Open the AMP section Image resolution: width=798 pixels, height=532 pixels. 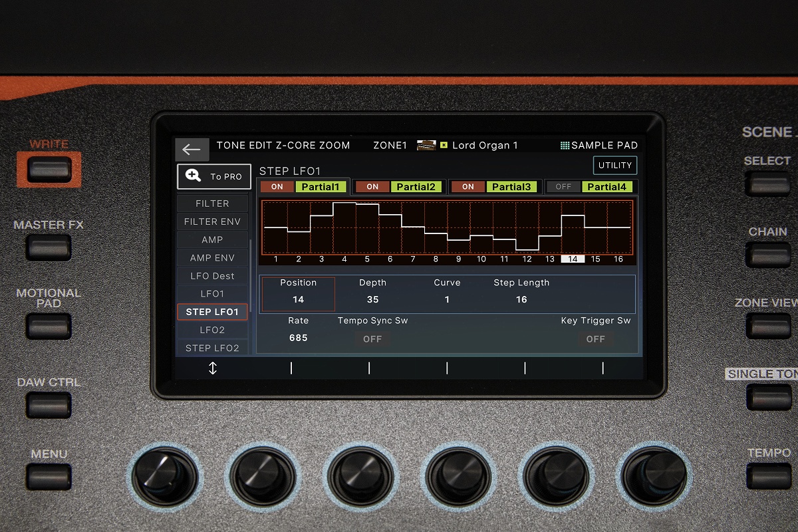pyautogui.click(x=212, y=239)
